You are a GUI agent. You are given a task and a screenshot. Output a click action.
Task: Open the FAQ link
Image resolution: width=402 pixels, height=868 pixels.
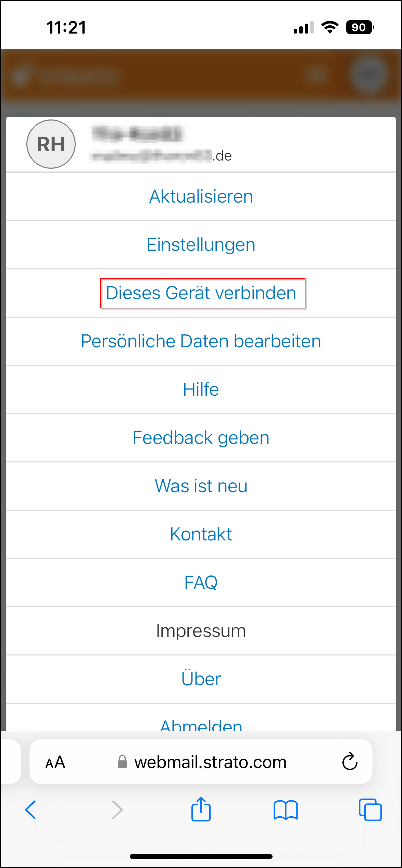(201, 583)
